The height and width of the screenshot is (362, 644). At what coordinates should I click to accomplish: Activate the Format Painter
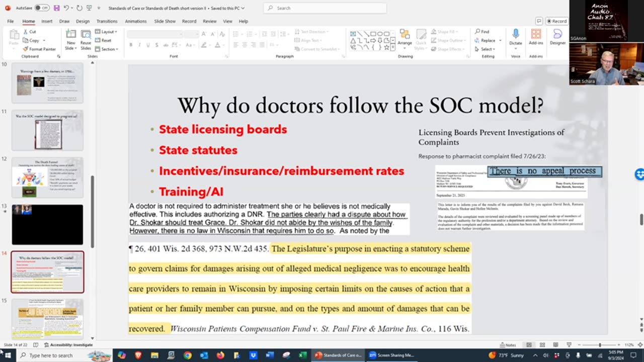coord(39,49)
